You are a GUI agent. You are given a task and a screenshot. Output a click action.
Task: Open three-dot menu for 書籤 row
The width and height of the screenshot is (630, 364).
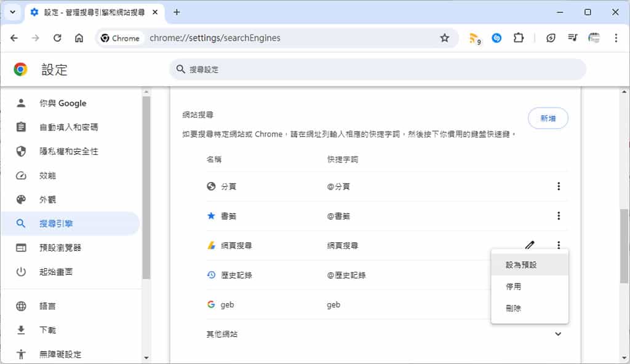[558, 216]
